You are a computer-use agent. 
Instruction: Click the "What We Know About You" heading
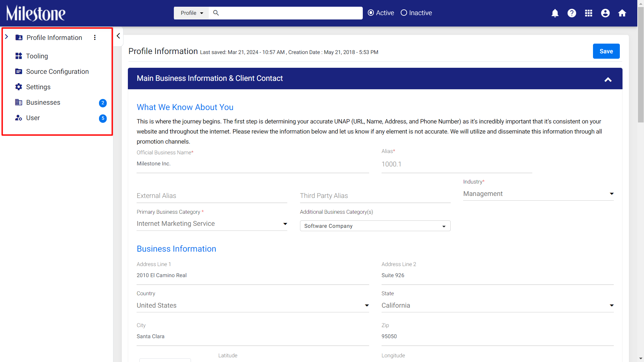pos(185,107)
